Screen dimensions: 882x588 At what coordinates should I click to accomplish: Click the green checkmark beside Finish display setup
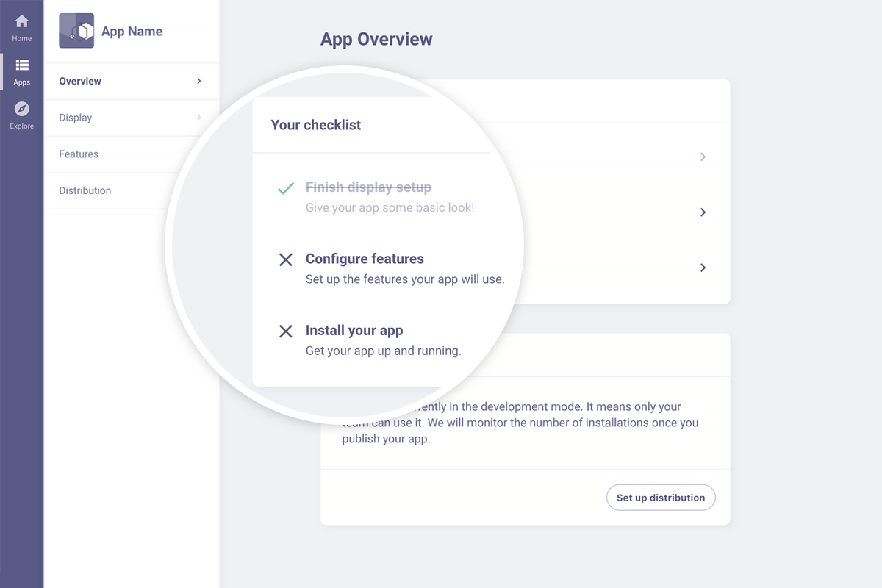[x=286, y=188]
